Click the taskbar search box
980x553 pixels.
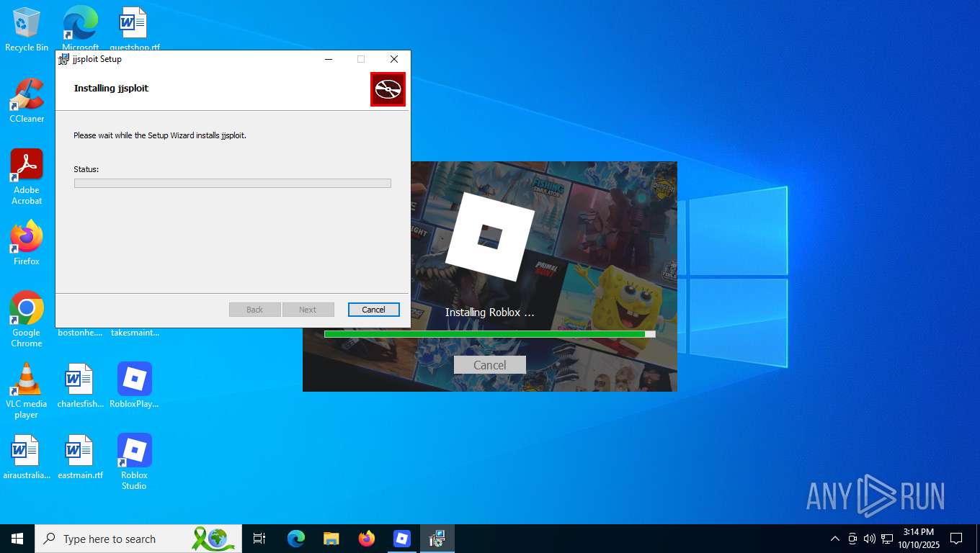point(138,539)
